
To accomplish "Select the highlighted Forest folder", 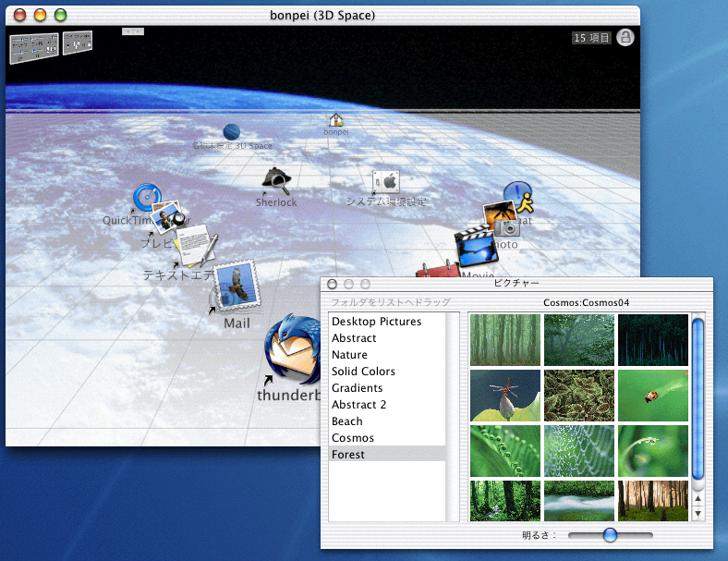I will (387, 455).
